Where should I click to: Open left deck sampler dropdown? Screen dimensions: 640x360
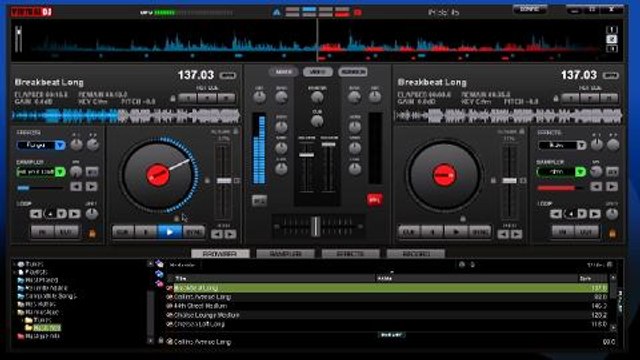[60, 172]
